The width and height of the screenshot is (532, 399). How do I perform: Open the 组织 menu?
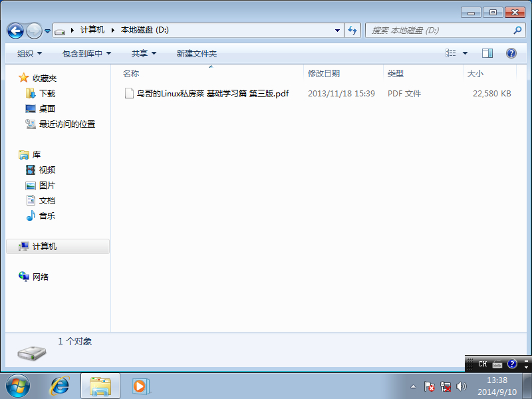coord(29,53)
